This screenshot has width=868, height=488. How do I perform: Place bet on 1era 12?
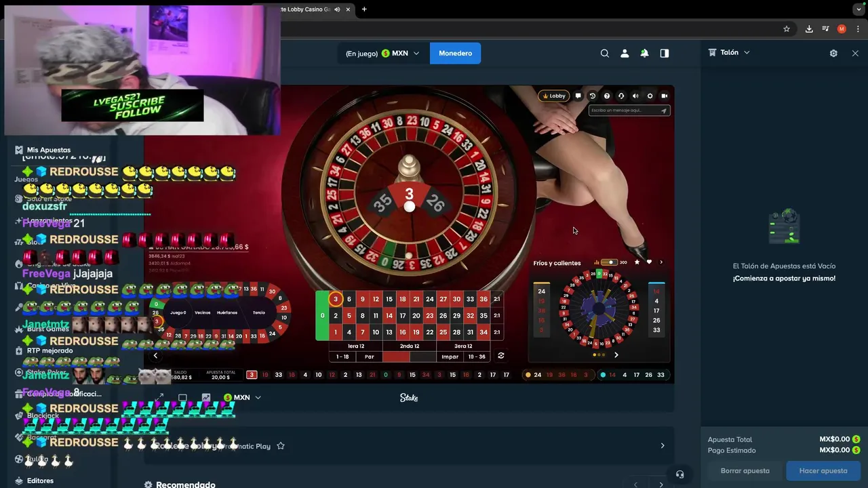point(356,346)
